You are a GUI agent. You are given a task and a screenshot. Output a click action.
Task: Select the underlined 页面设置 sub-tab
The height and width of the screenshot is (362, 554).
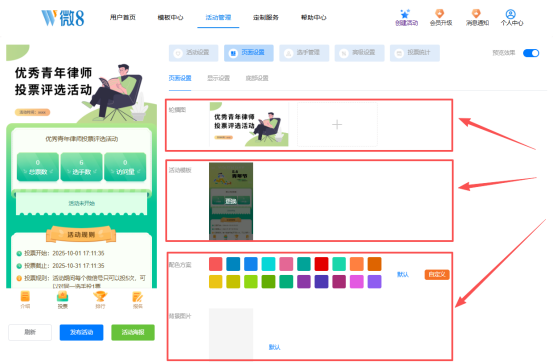click(x=180, y=78)
